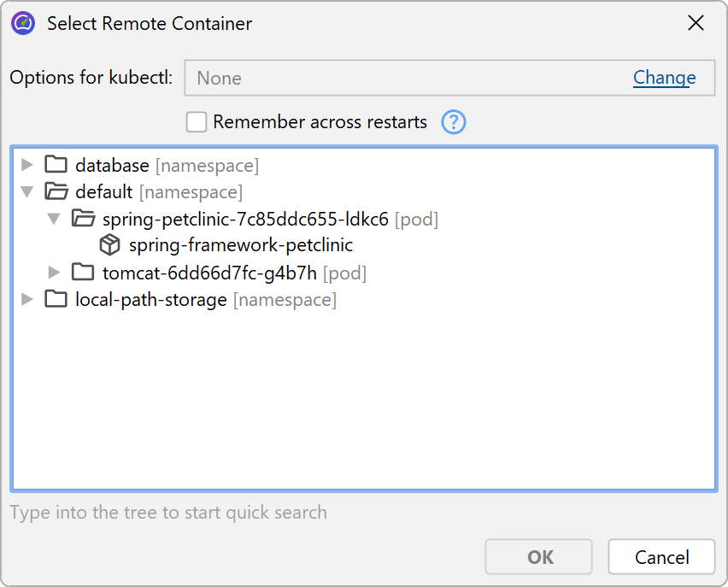Click the OK button
Image resolution: width=728 pixels, height=587 pixels.
pos(539,557)
